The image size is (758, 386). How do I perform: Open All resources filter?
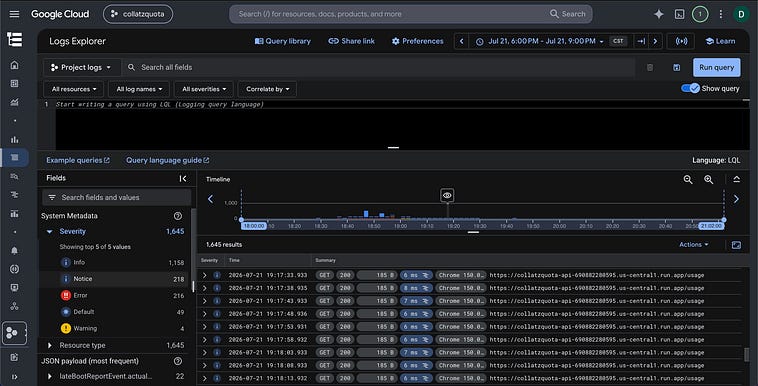(x=74, y=89)
